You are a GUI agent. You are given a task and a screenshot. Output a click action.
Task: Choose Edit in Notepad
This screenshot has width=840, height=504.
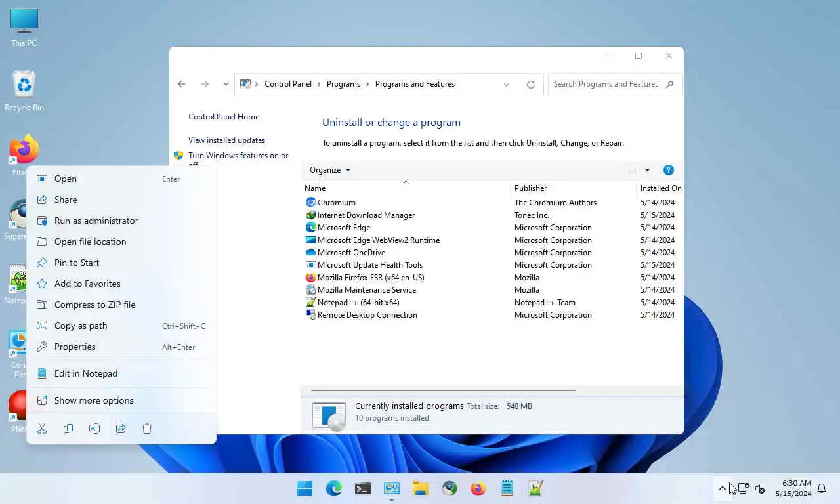121,373
